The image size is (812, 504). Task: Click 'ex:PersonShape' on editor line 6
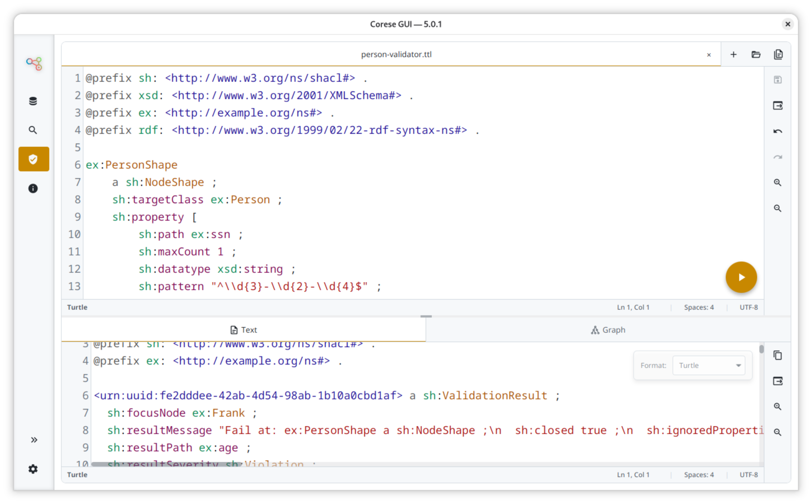131,165
